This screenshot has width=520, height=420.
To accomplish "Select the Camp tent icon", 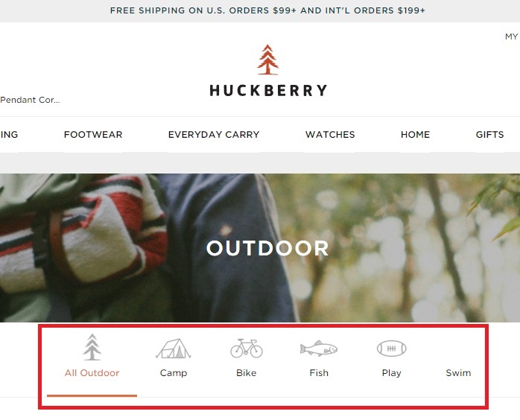I will (173, 349).
